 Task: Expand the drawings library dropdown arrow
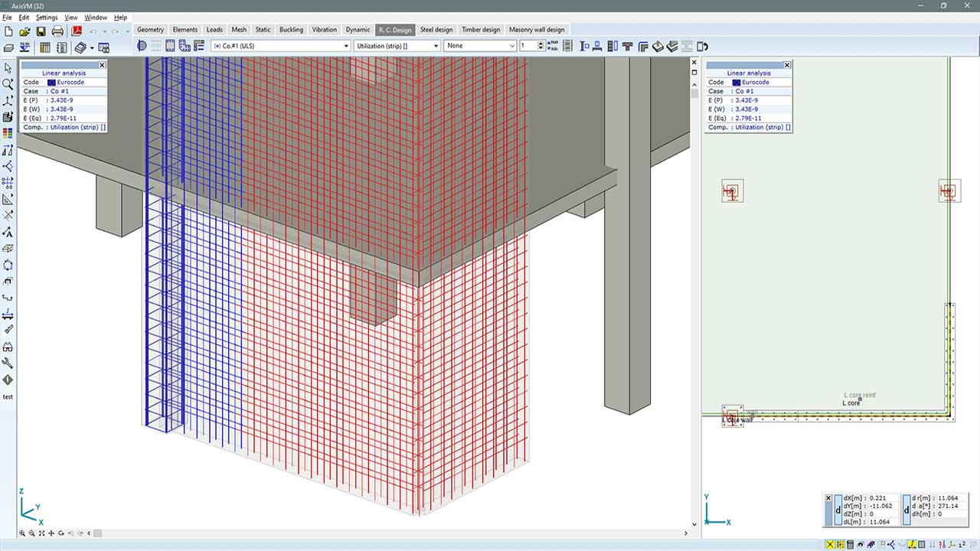point(91,47)
